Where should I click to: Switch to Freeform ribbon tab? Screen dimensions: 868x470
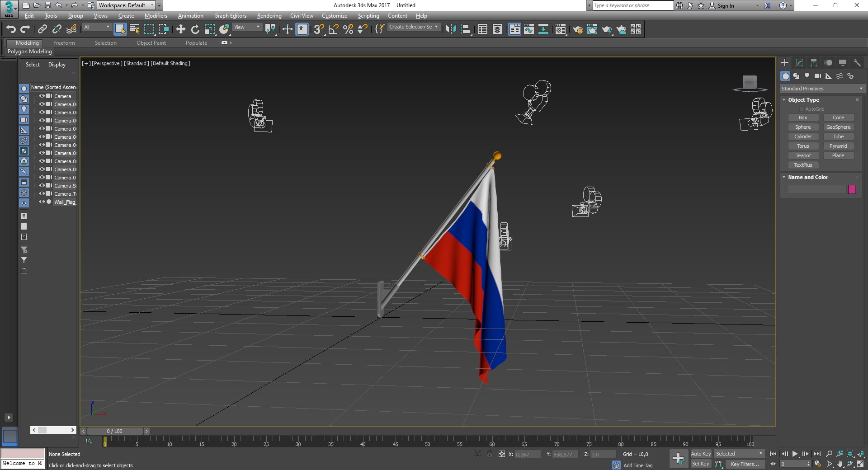click(x=64, y=43)
